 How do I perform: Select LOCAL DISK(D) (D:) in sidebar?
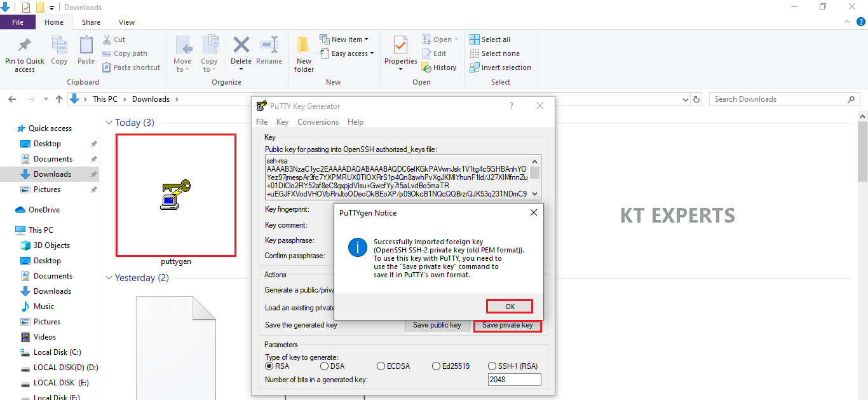coord(65,368)
